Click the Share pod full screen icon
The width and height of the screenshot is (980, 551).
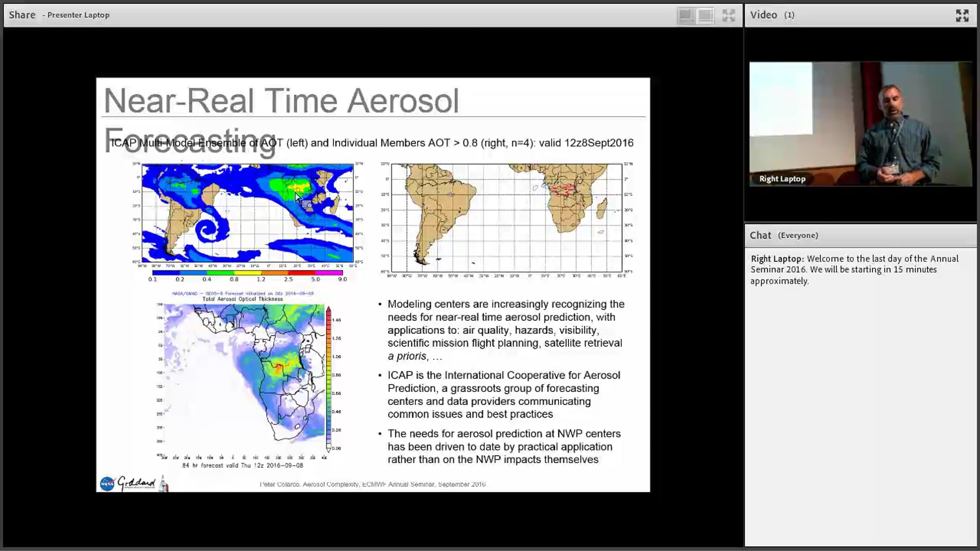click(x=728, y=16)
